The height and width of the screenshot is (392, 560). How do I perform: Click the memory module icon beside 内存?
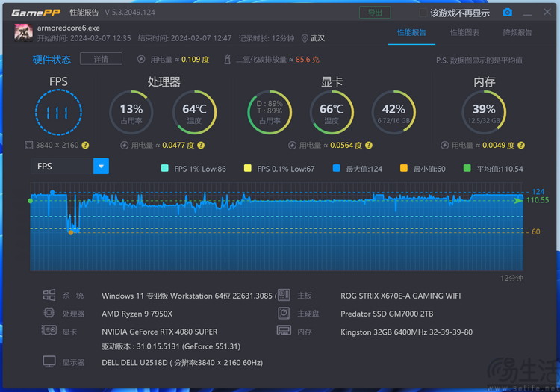tap(284, 330)
